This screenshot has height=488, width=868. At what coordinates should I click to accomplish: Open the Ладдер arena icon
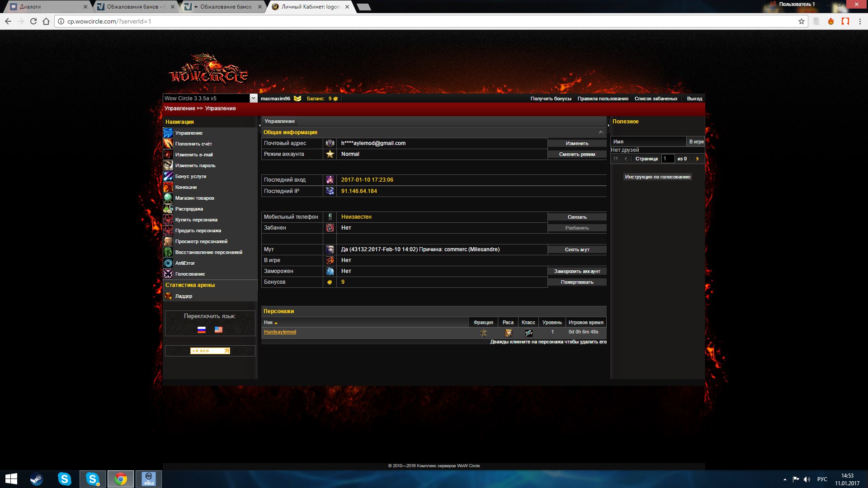[x=168, y=296]
